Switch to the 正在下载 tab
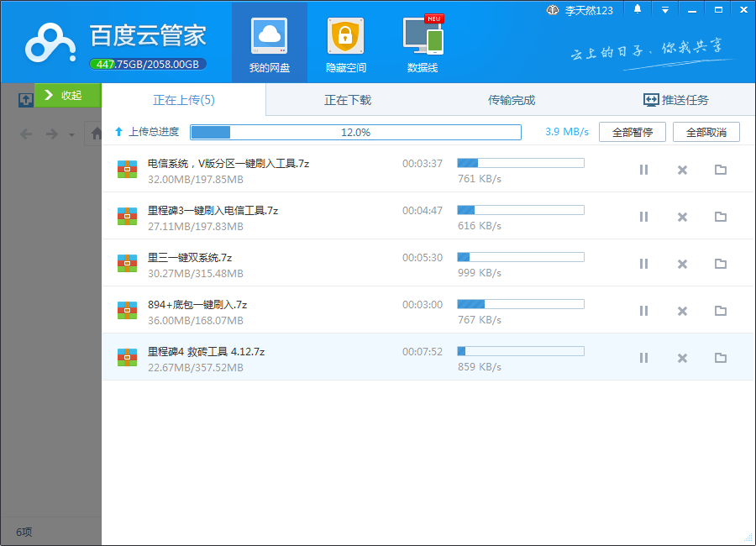Image resolution: width=756 pixels, height=546 pixels. coord(348,100)
